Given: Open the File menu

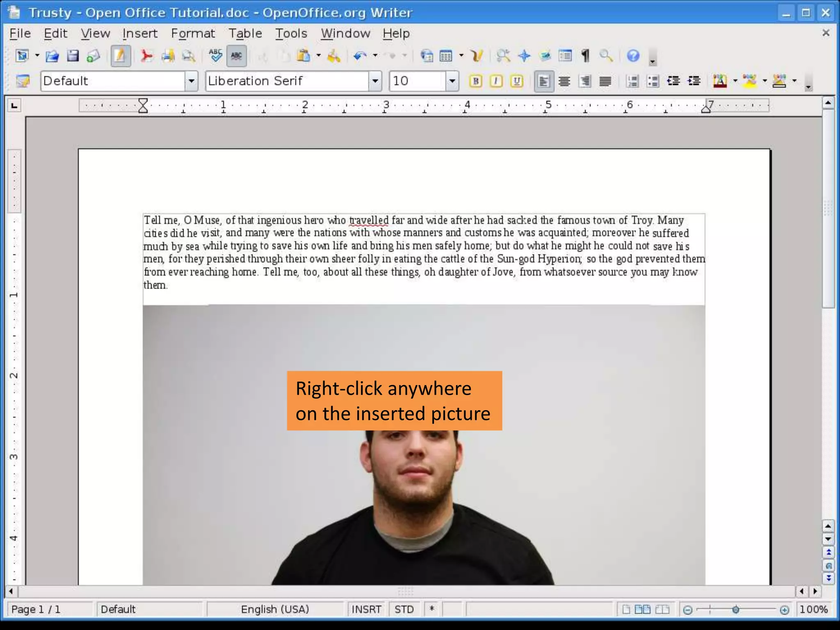Looking at the screenshot, I should coord(20,33).
